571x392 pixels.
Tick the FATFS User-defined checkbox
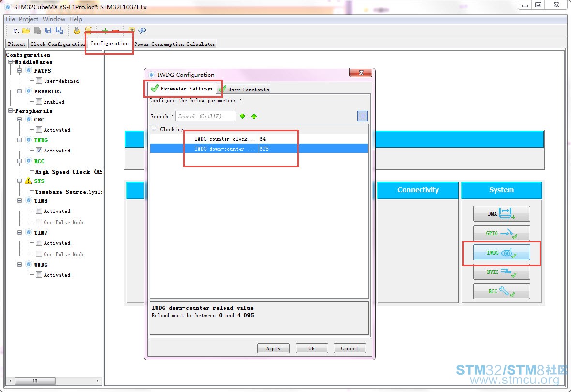tap(39, 81)
